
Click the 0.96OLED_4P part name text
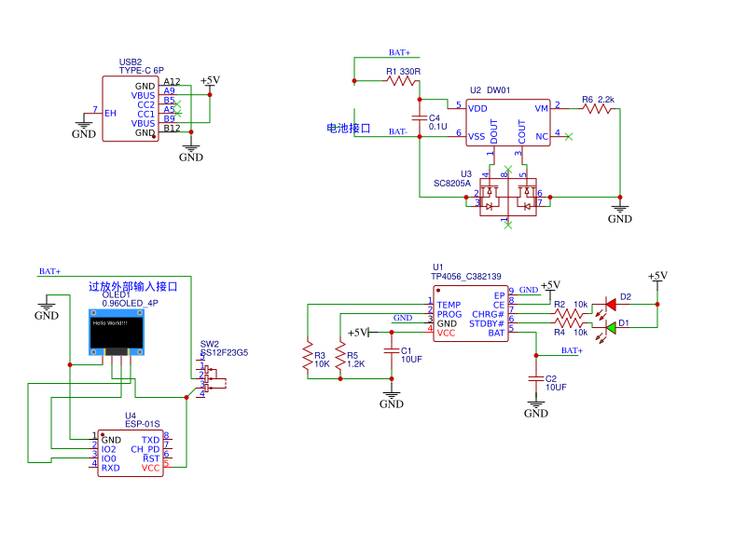[x=130, y=303]
